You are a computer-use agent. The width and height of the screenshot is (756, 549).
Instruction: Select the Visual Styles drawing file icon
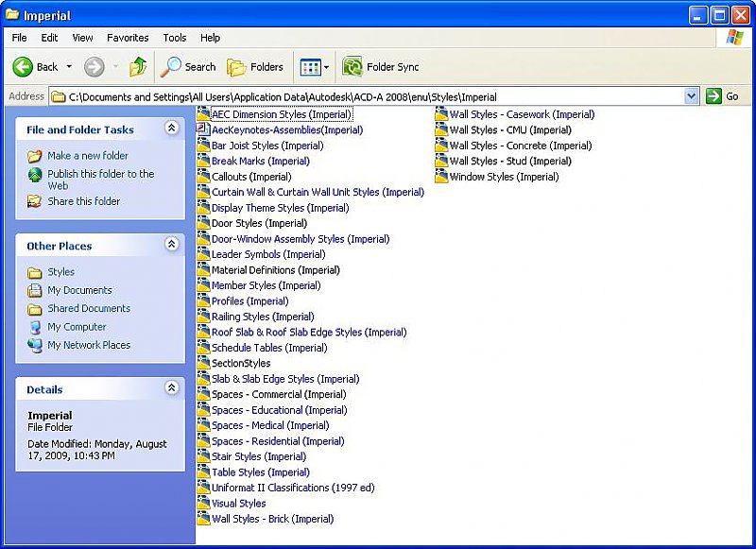pyautogui.click(x=203, y=504)
